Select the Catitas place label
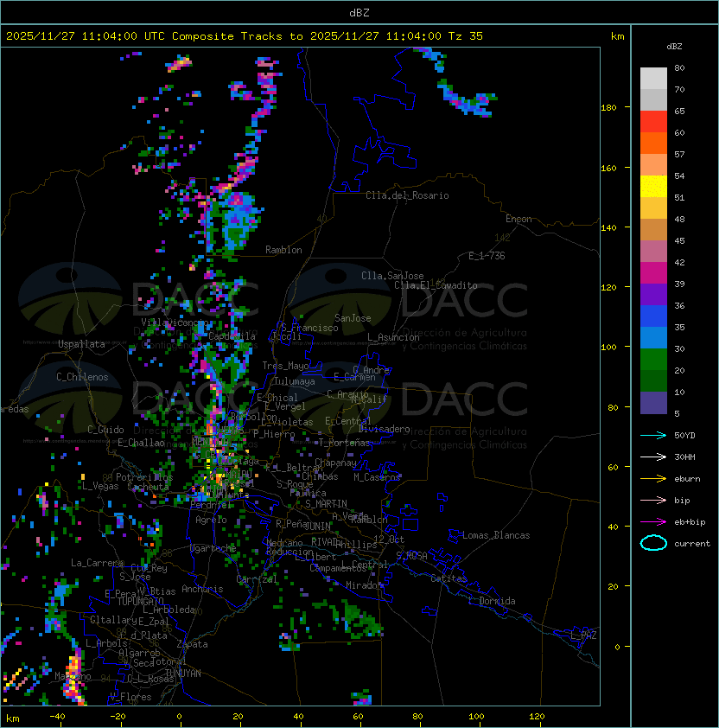The height and width of the screenshot is (728, 719). (x=449, y=578)
